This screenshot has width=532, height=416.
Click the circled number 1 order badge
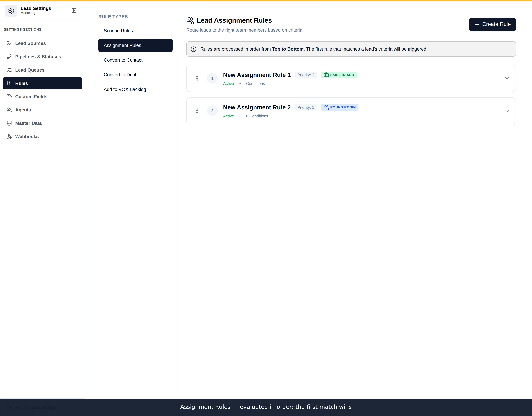coord(212,78)
